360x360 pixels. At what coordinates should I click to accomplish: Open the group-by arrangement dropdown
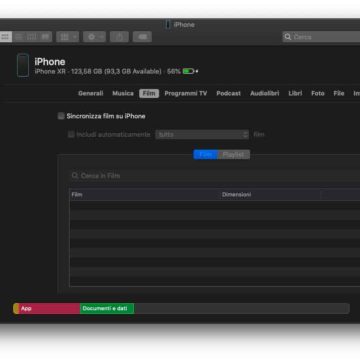pyautogui.click(x=68, y=37)
